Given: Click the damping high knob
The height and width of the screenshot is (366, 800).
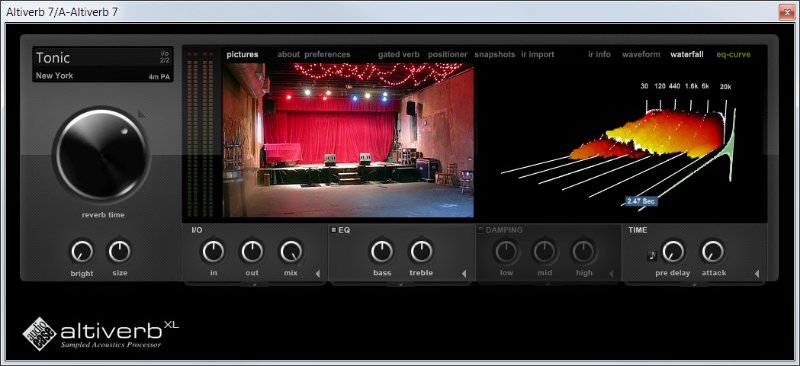Looking at the screenshot, I should coord(584,252).
